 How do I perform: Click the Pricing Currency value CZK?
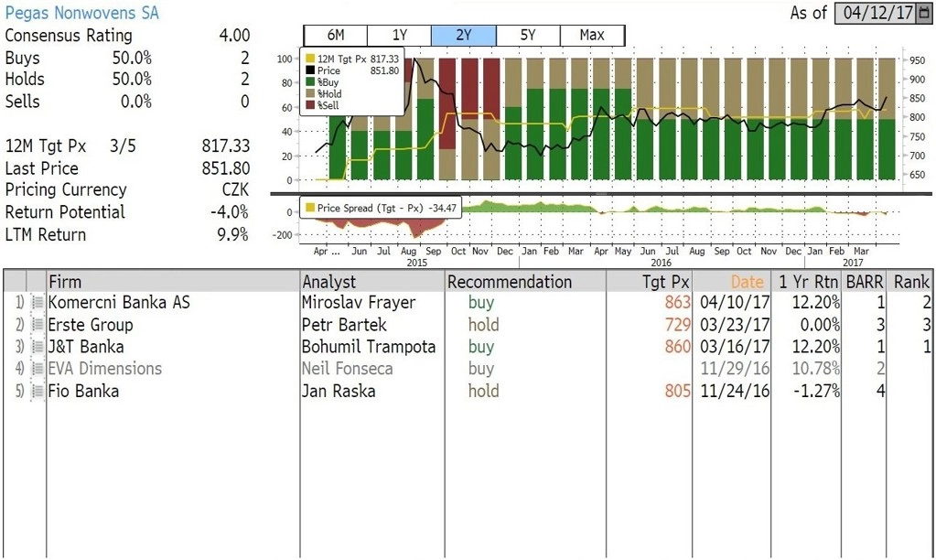click(235, 189)
